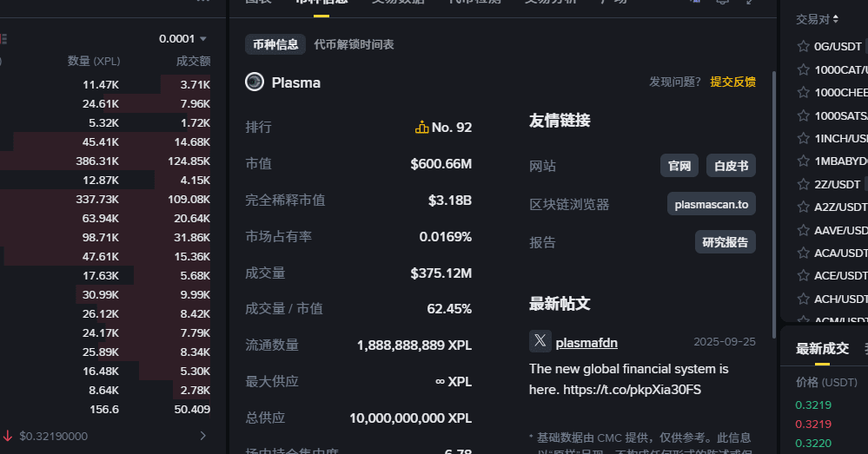Star the AAVE/USDT trading pair

[803, 230]
